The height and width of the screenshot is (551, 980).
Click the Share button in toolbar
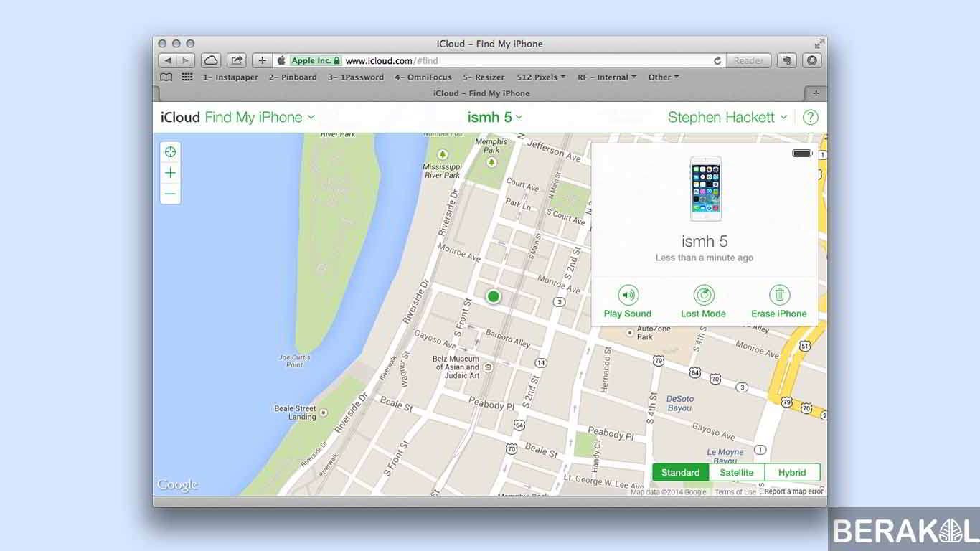[237, 61]
